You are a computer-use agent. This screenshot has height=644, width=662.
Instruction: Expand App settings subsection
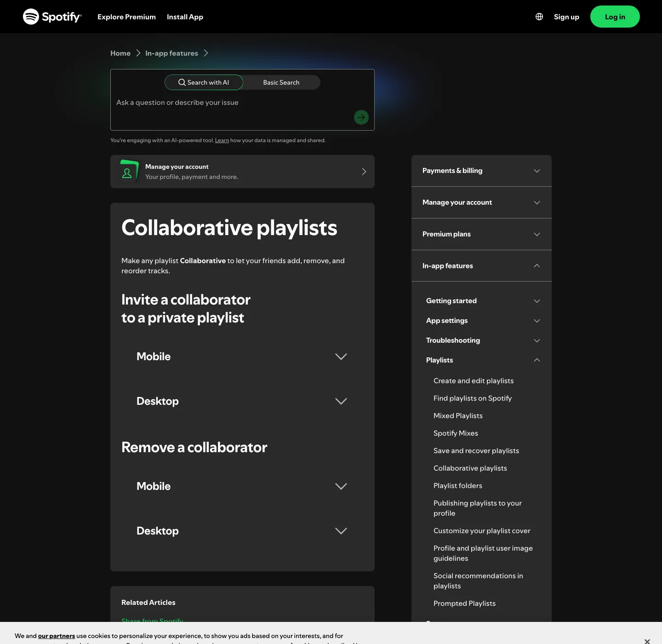point(483,321)
